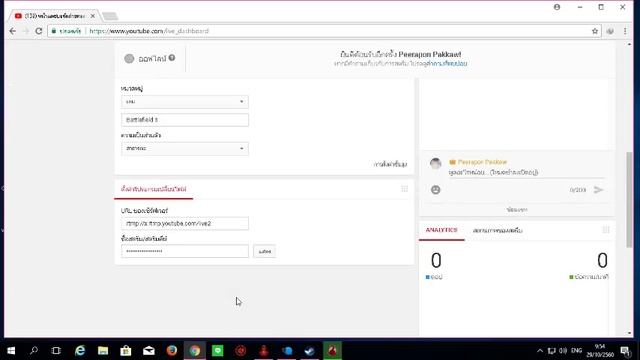Open the advanced settings link
Viewport: 640px width, 360px height.
pyautogui.click(x=390, y=164)
